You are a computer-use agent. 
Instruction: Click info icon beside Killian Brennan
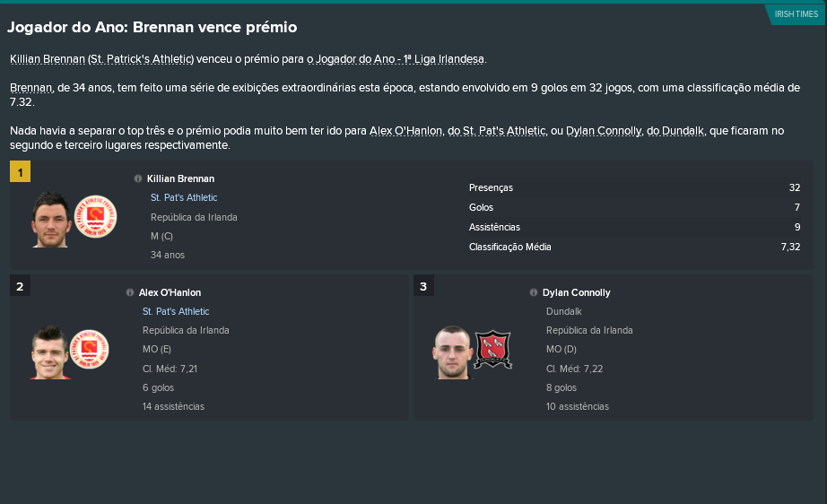point(138,178)
